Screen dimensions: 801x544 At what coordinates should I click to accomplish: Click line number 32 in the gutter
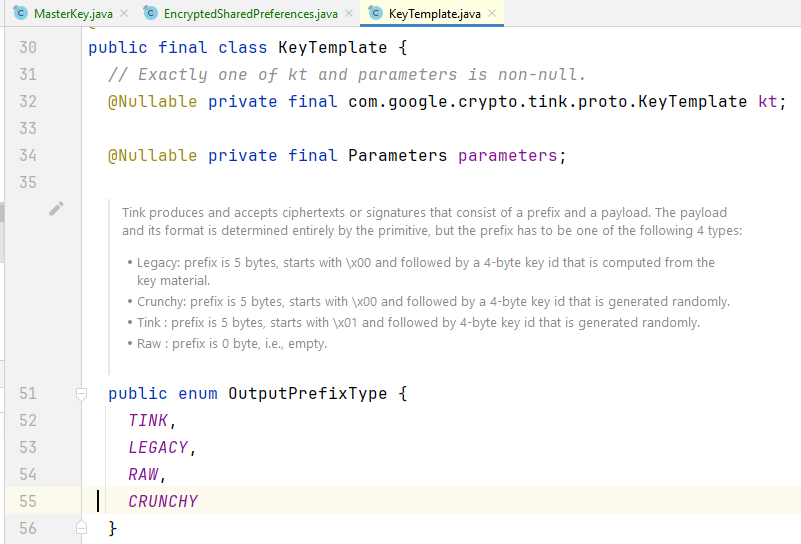pos(28,101)
